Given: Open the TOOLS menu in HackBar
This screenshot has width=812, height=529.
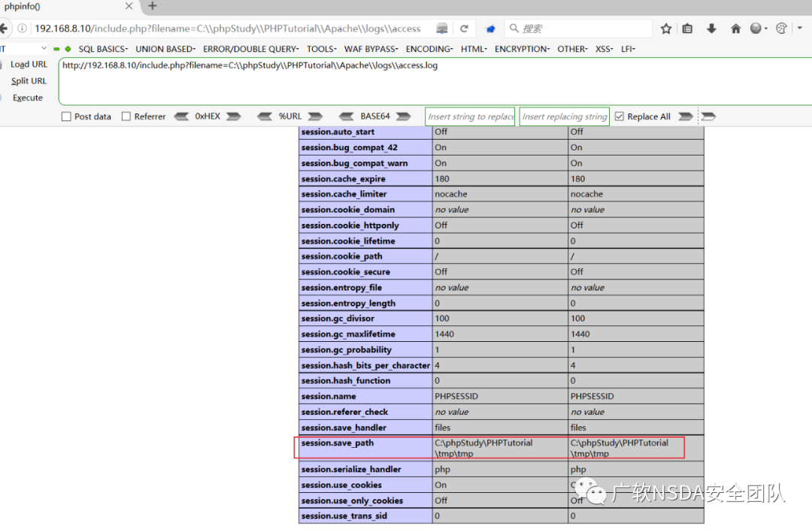Looking at the screenshot, I should pyautogui.click(x=321, y=49).
